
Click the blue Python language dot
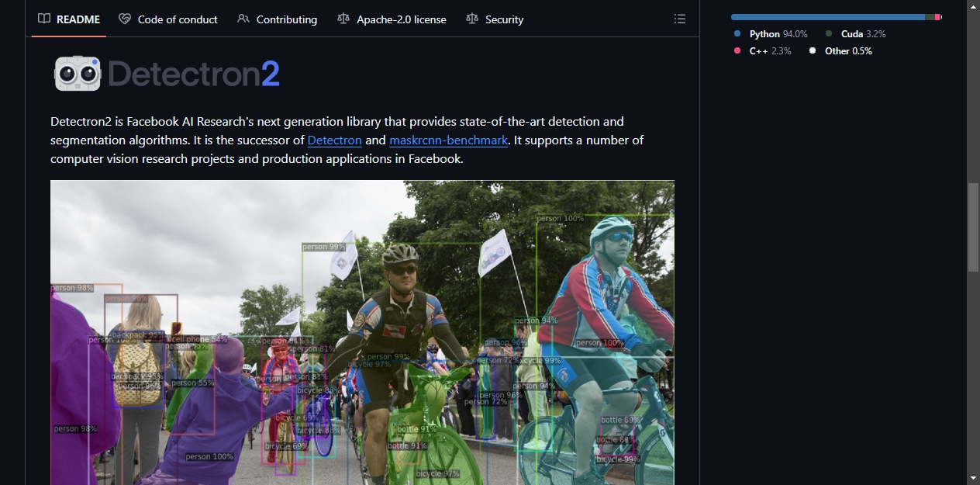[737, 34]
